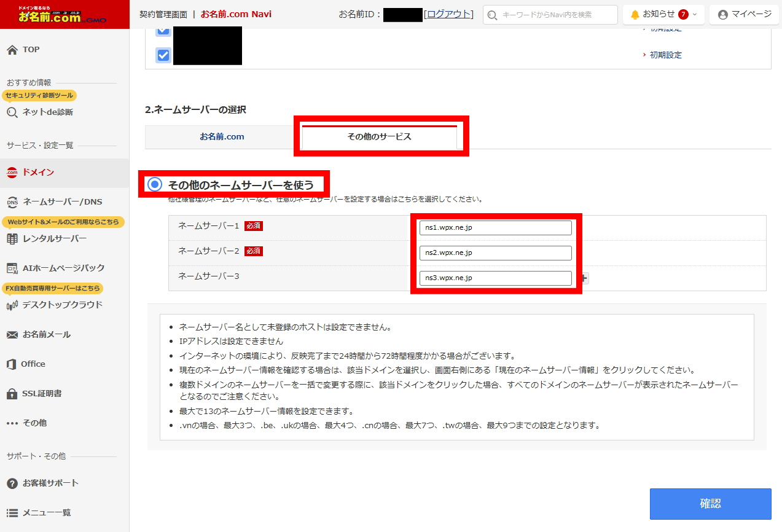Switch to the その他のサービス tab
This screenshot has height=532, width=782.
tap(380, 137)
